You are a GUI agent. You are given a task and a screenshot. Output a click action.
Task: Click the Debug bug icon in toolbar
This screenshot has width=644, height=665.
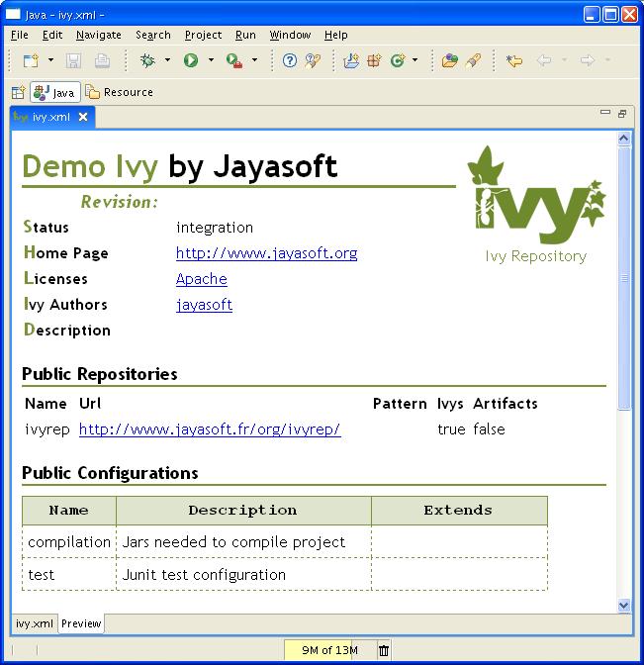pyautogui.click(x=148, y=60)
